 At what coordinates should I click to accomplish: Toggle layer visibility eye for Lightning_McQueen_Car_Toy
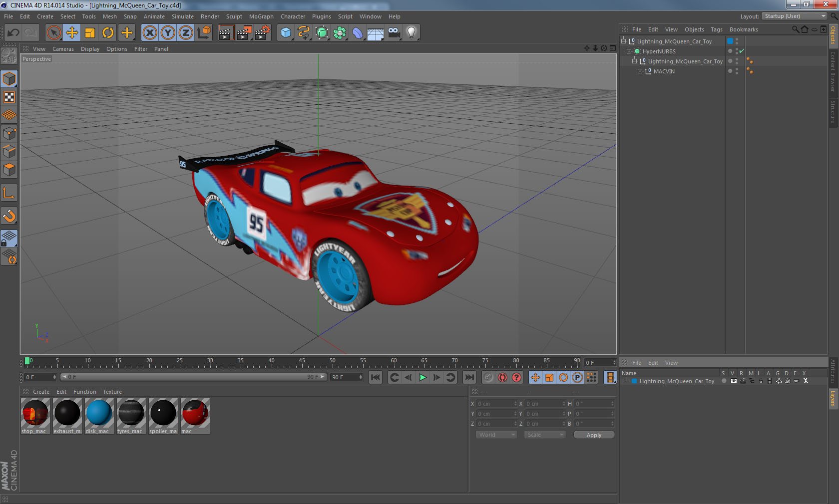point(734,381)
